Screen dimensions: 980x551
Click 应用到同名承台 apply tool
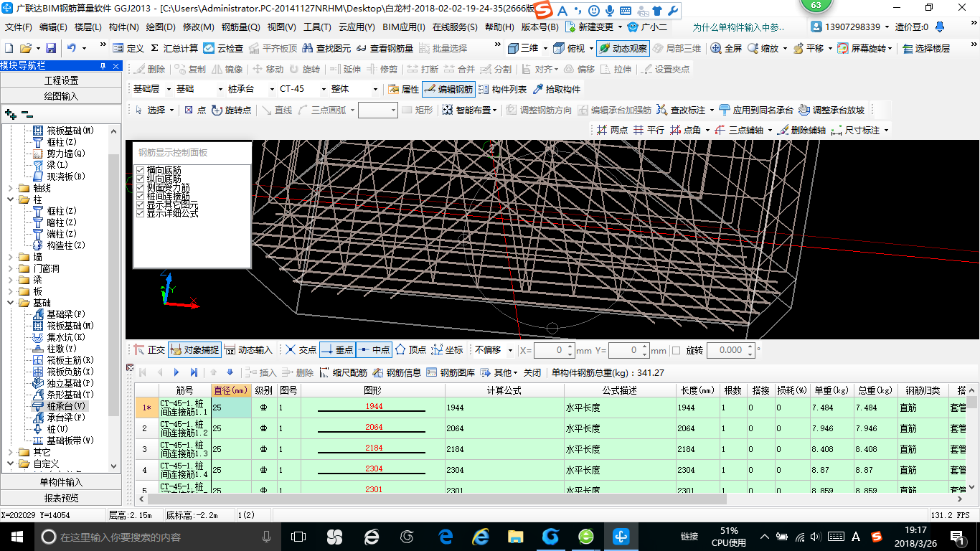click(x=756, y=110)
